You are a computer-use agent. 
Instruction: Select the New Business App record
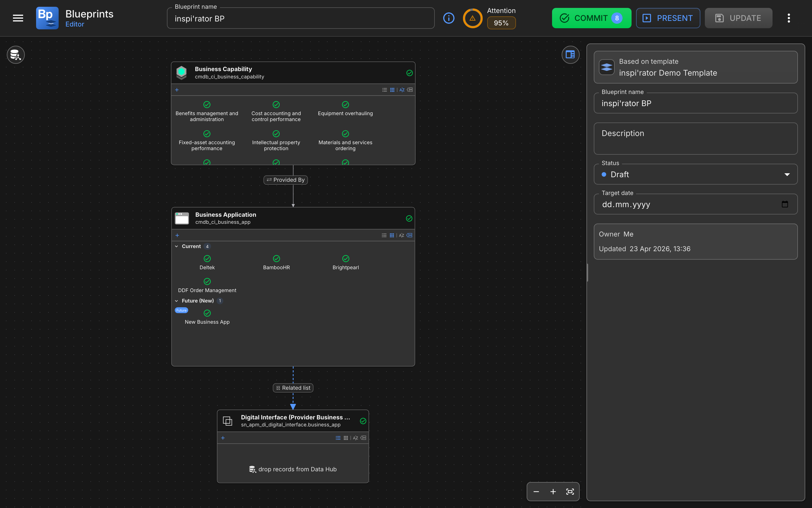click(x=207, y=317)
